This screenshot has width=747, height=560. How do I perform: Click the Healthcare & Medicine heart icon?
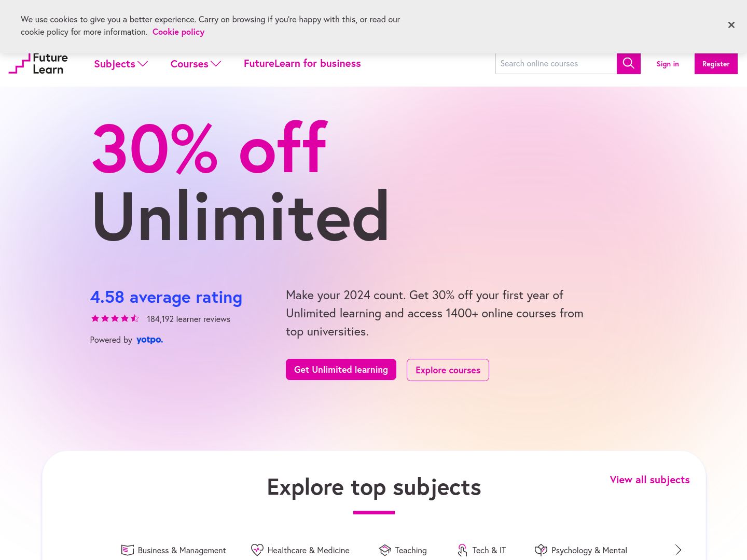point(257,550)
